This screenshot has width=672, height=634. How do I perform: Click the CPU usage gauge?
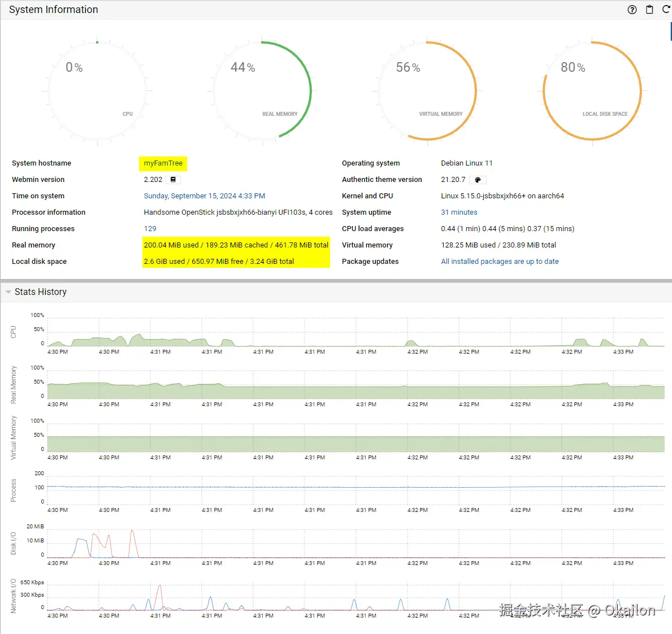point(97,90)
